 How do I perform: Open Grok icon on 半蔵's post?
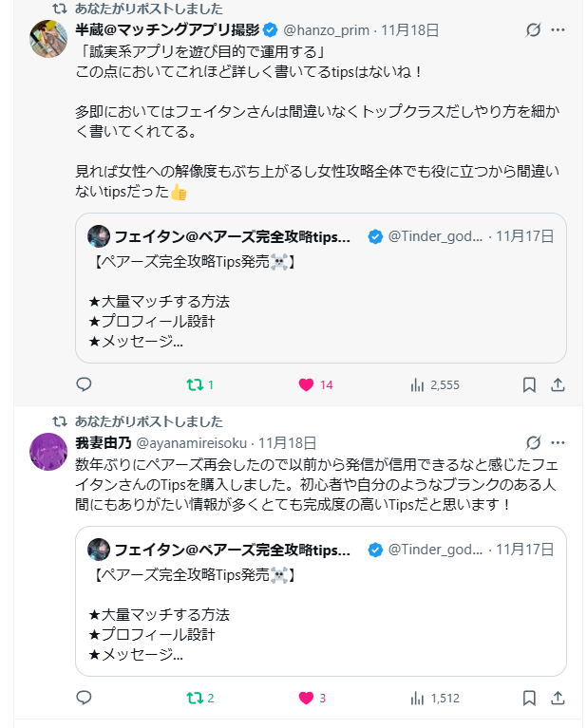pos(533,30)
